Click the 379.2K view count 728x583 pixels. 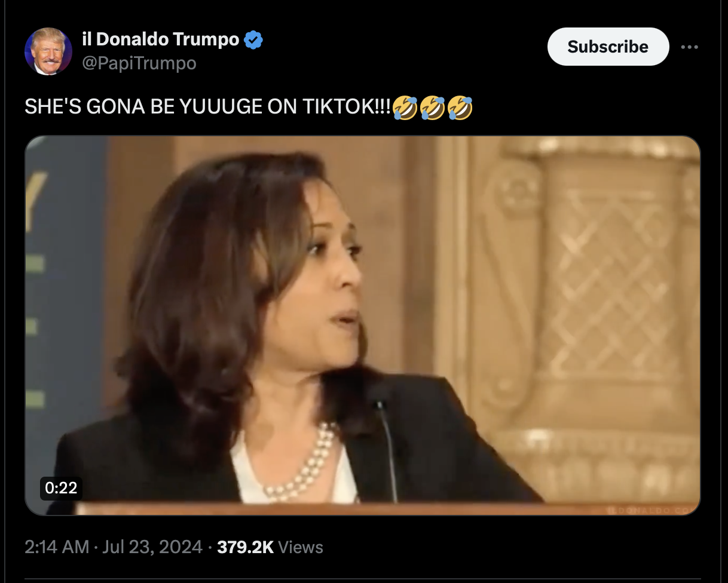tap(246, 547)
